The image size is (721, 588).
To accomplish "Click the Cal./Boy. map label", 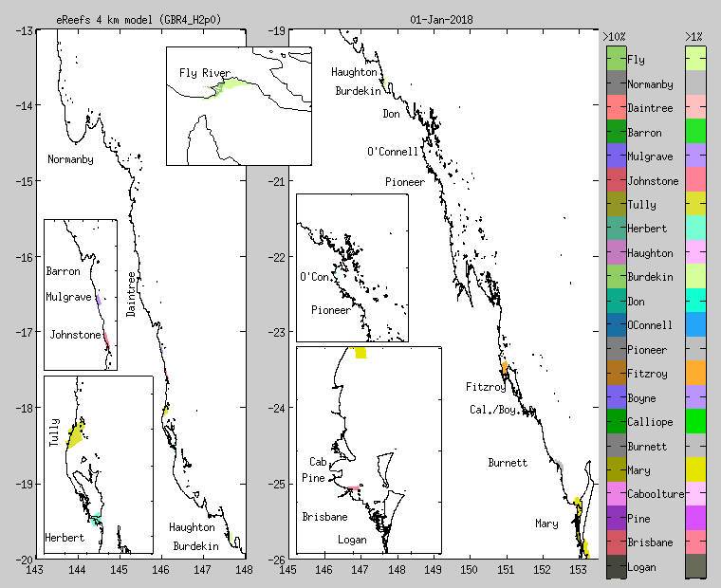I will [495, 410].
